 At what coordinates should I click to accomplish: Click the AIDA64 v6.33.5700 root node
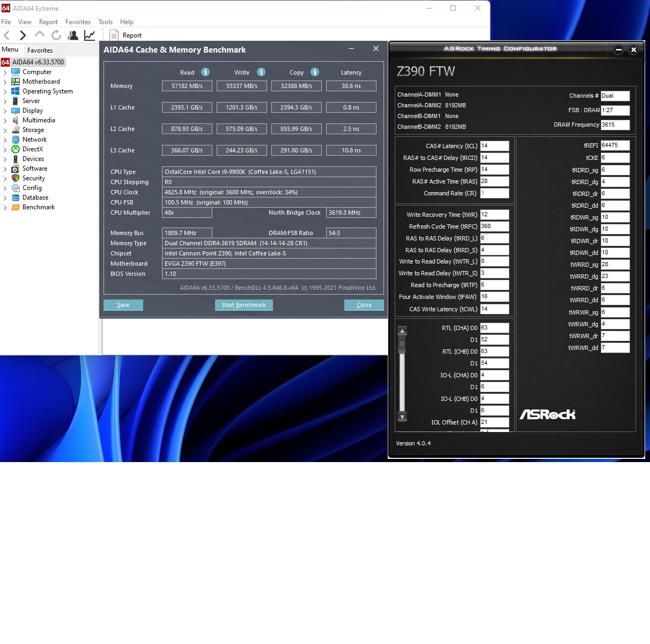point(33,62)
